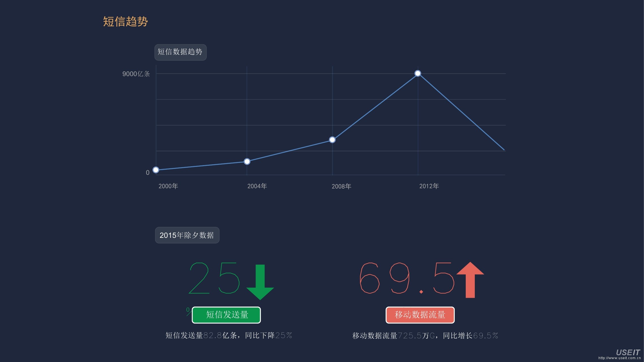Click the 2004 data point marker
This screenshot has width=644, height=362.
click(x=247, y=161)
